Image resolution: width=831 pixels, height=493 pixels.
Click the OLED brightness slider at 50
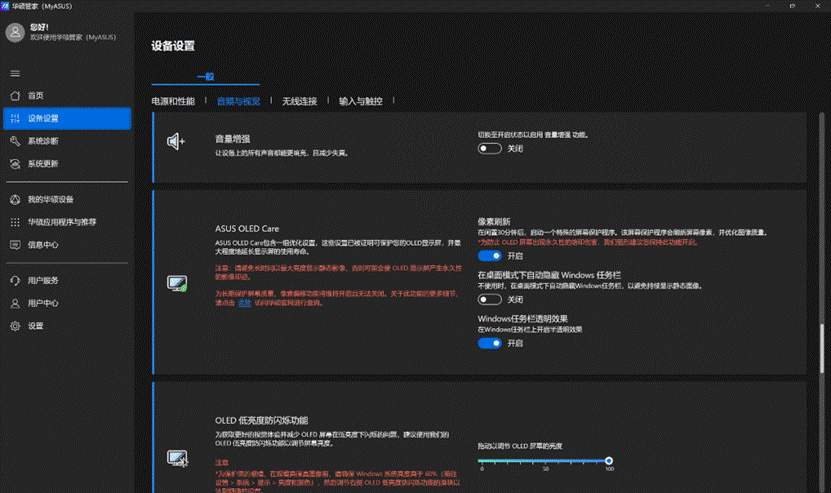point(545,461)
